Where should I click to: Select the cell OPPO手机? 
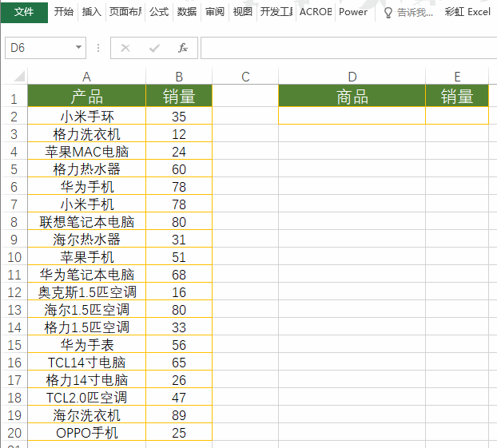[x=86, y=433]
